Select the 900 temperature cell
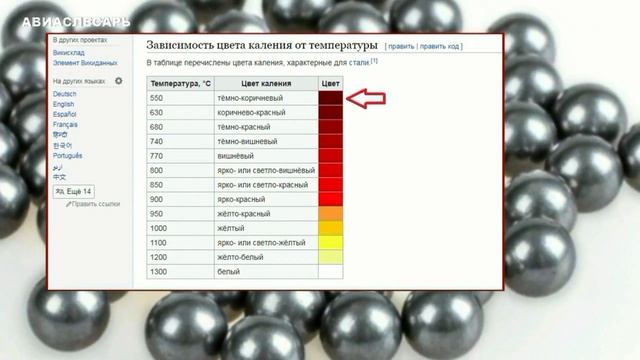 pyautogui.click(x=180, y=199)
